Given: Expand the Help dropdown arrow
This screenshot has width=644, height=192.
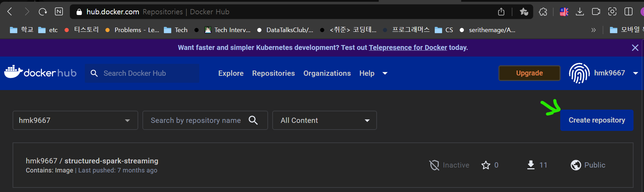Looking at the screenshot, I should [385, 73].
